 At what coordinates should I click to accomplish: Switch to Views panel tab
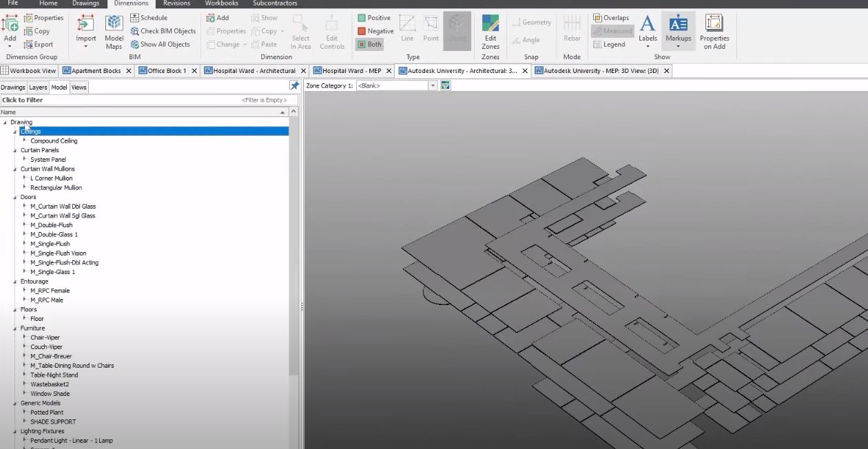pyautogui.click(x=79, y=87)
